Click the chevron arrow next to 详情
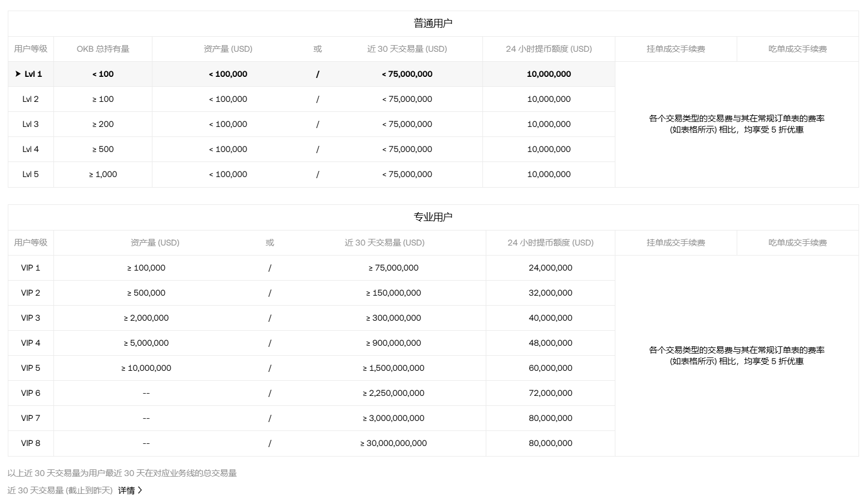 coord(140,491)
